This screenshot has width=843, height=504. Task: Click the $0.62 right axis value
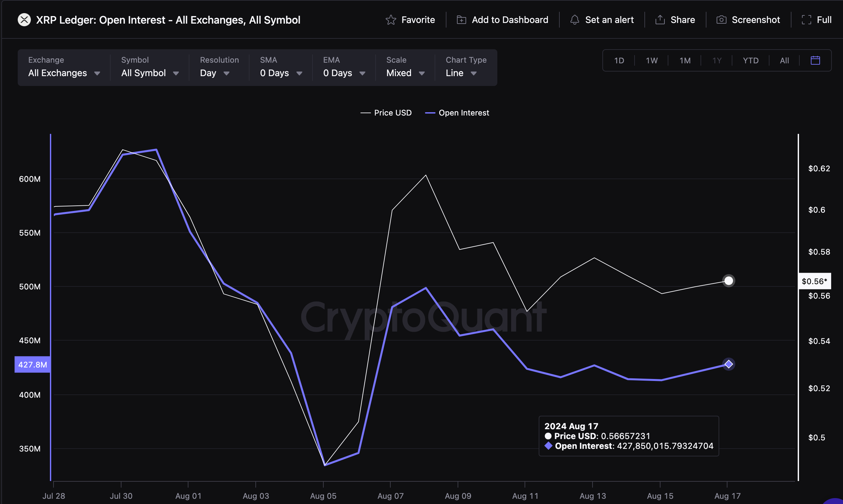pos(819,168)
